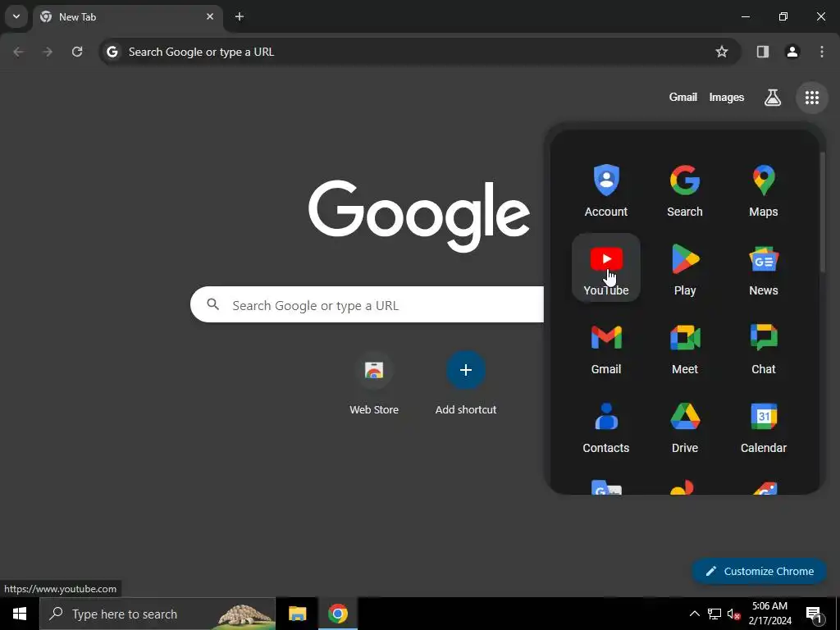Open the Images link at top
This screenshot has width=840, height=630.
coord(727,98)
